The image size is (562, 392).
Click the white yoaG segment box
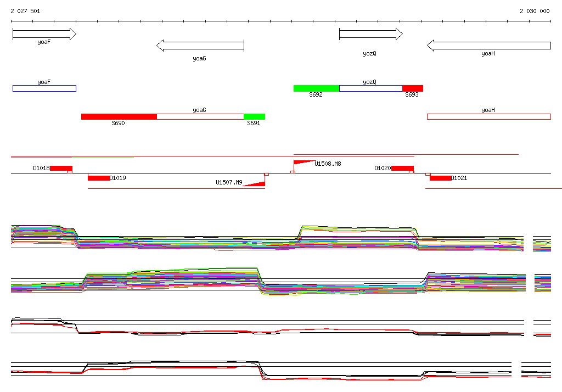tap(200, 116)
